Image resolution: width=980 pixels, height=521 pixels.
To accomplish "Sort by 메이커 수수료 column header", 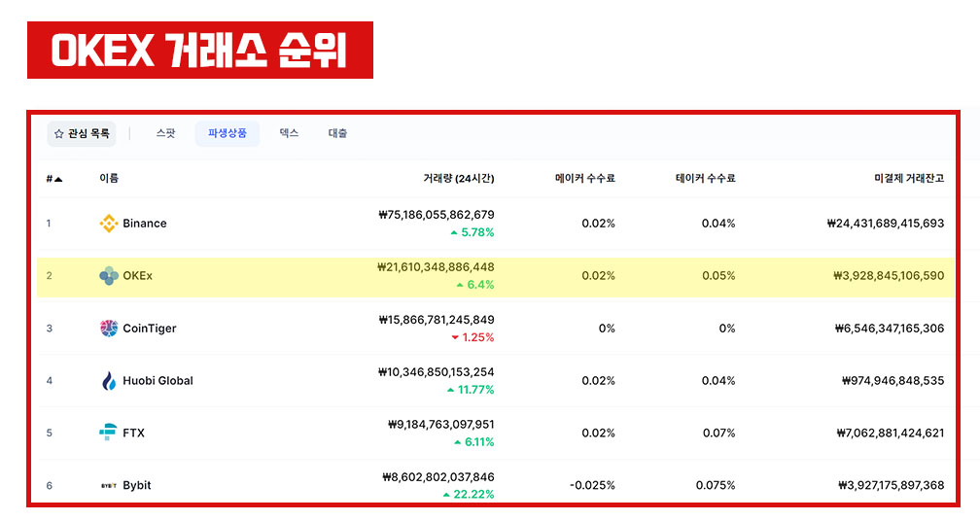I will pyautogui.click(x=585, y=178).
